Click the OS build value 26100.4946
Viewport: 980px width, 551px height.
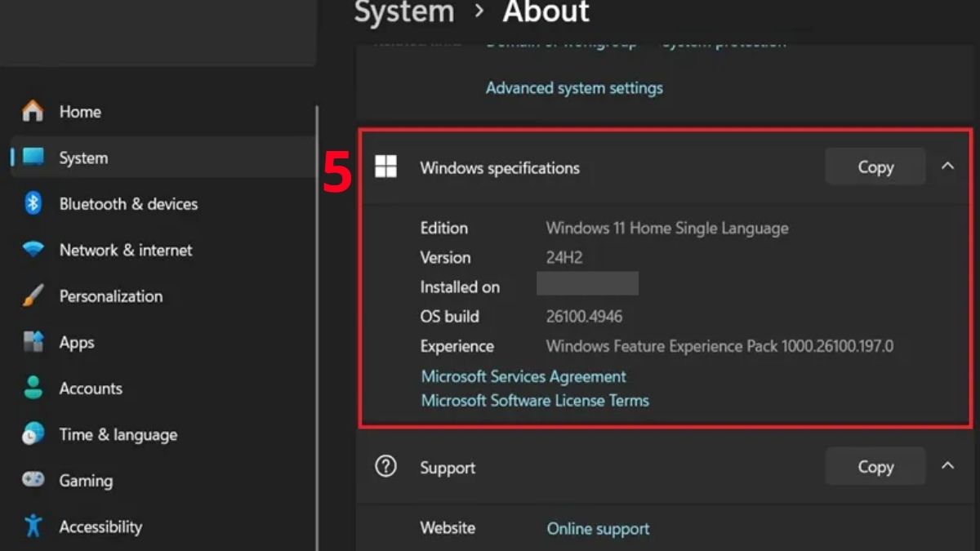pos(584,317)
